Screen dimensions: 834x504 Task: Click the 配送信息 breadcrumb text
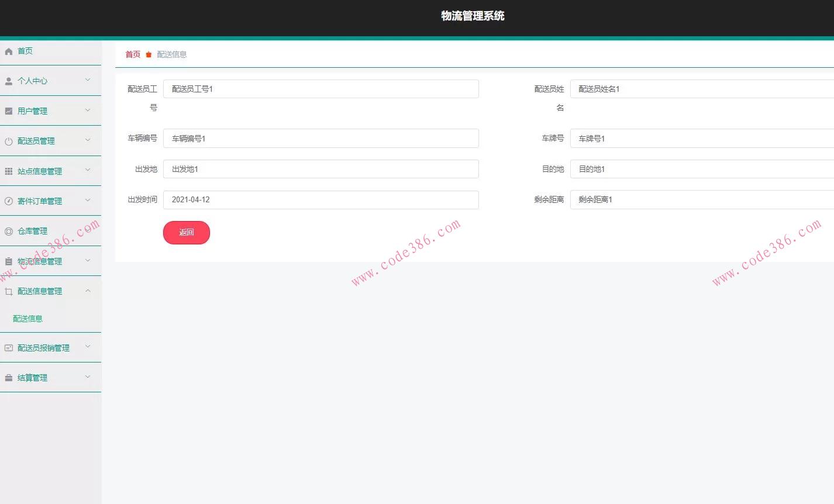(172, 54)
